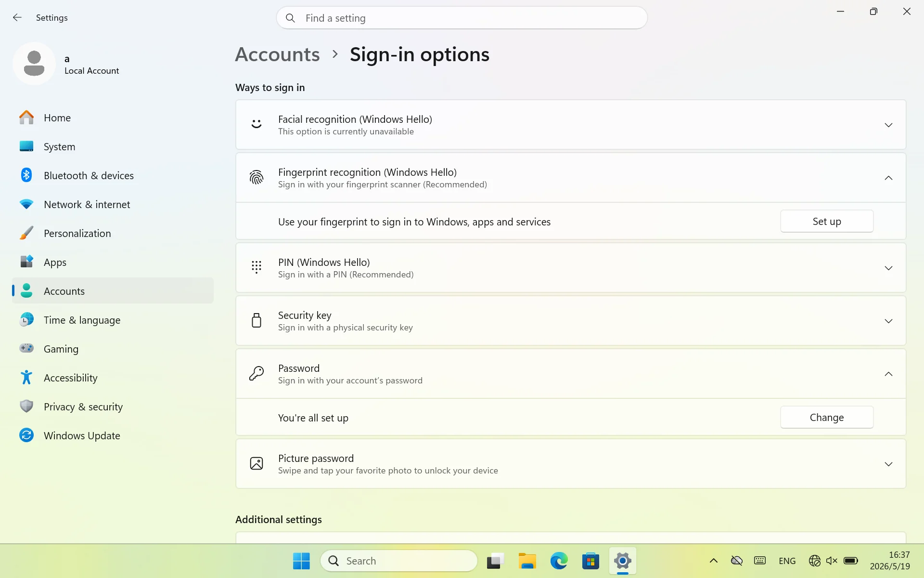Expand Security key options
This screenshot has width=924, height=578.
(x=571, y=321)
